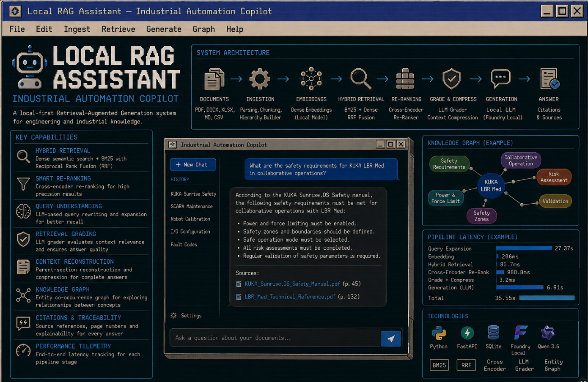
Task: Click the Generation chat bubble icon
Action: click(x=501, y=79)
